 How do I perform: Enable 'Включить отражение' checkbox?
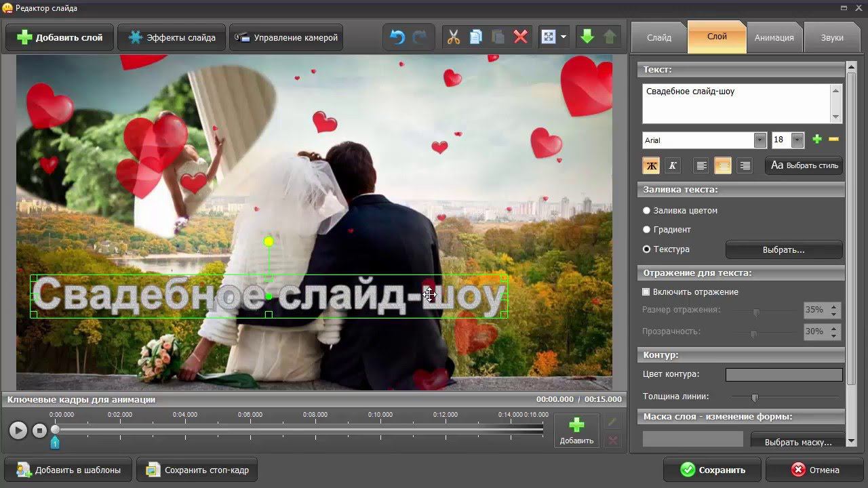tap(646, 292)
